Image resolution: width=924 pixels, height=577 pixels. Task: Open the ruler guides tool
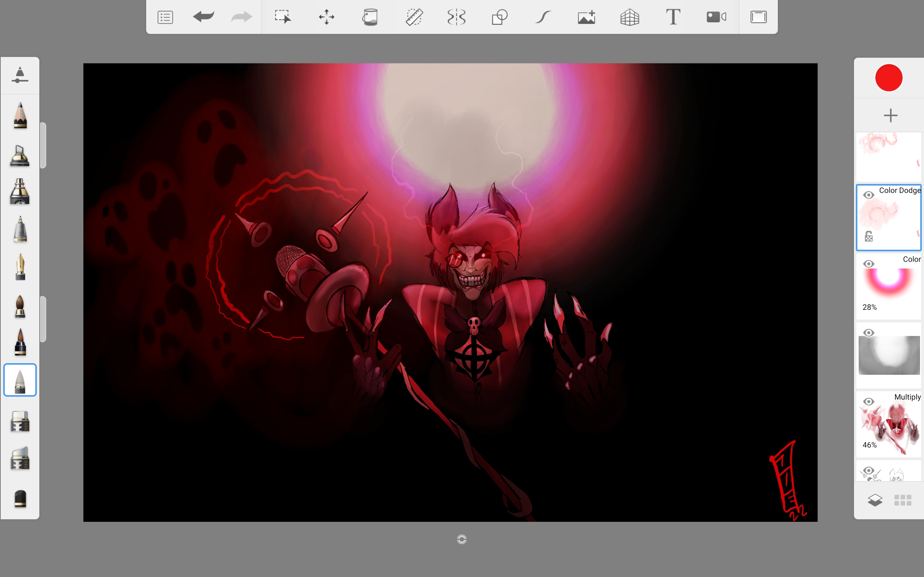414,17
